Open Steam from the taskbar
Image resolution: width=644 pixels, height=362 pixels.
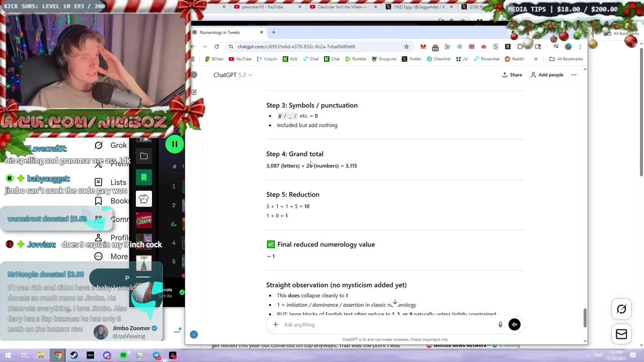(x=74, y=355)
